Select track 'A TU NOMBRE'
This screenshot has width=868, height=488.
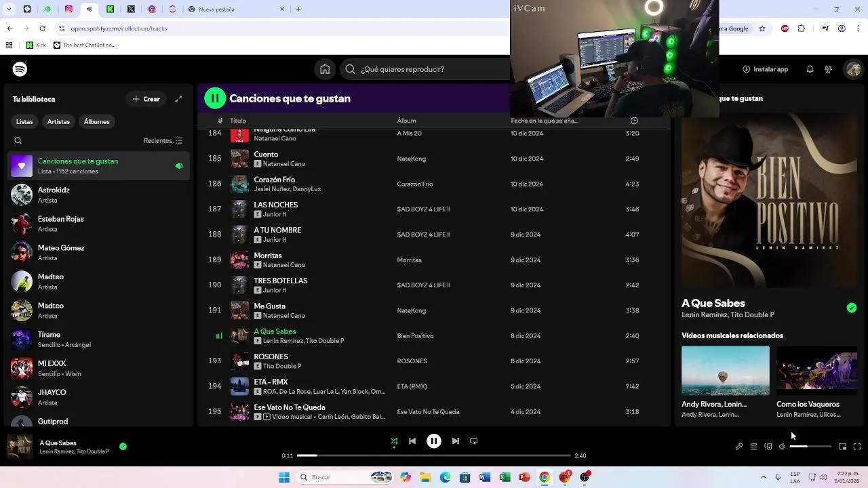[434, 235]
